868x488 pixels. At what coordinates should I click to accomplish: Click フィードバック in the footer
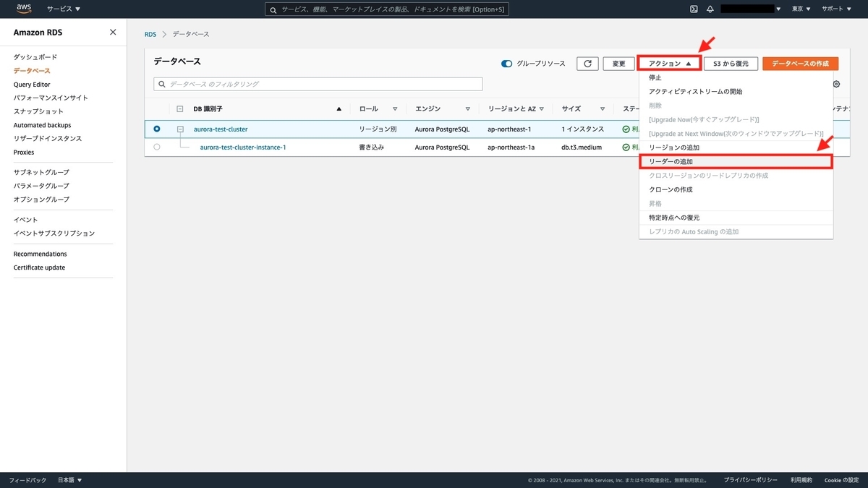(27, 480)
